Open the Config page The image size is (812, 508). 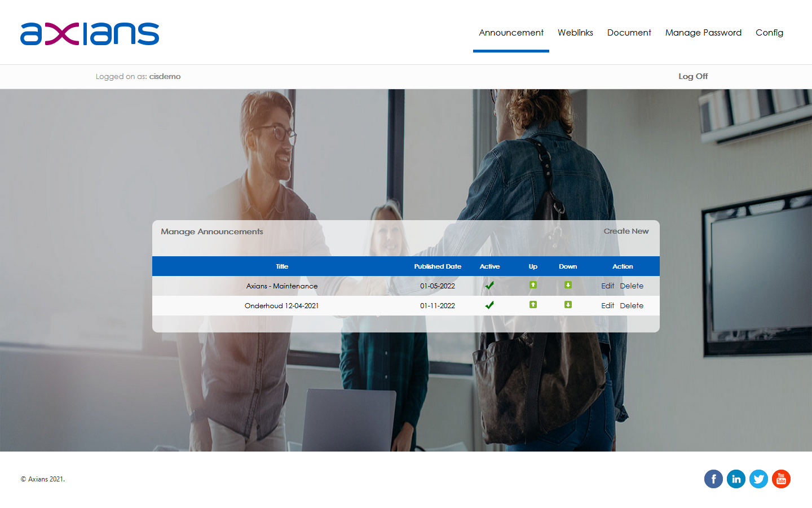[x=769, y=33]
